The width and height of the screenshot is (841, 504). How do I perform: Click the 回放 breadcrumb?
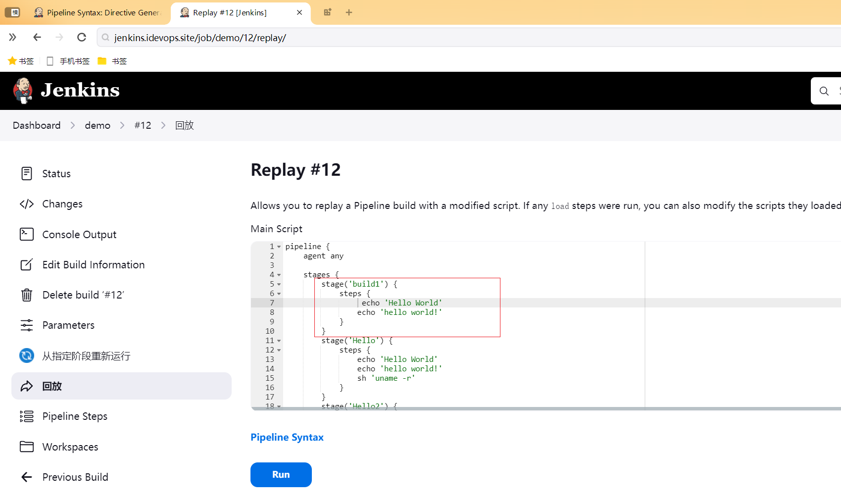[x=184, y=125]
